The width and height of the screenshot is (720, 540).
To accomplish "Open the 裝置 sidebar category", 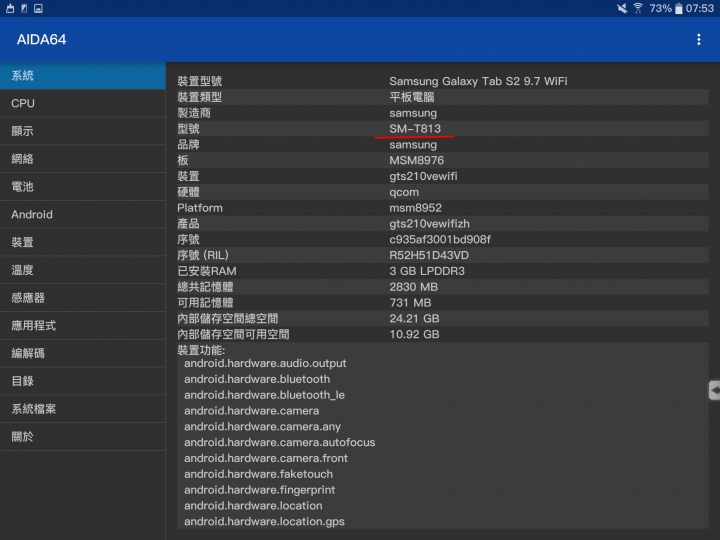I will click(x=83, y=242).
